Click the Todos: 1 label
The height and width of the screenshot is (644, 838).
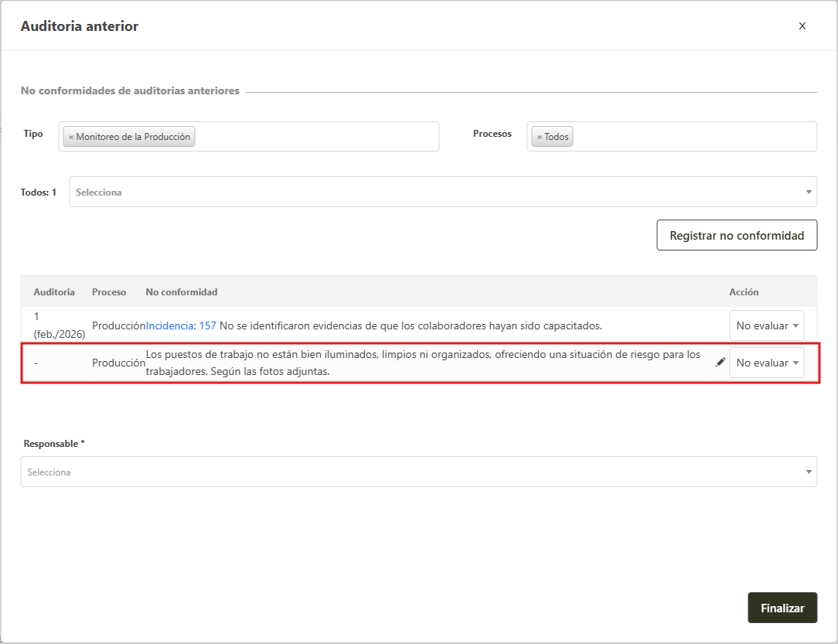pos(39,192)
